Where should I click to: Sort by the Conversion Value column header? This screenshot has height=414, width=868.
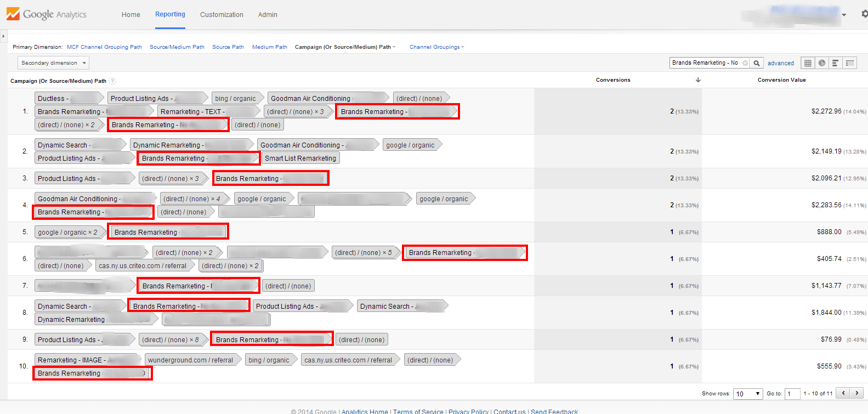[782, 80]
